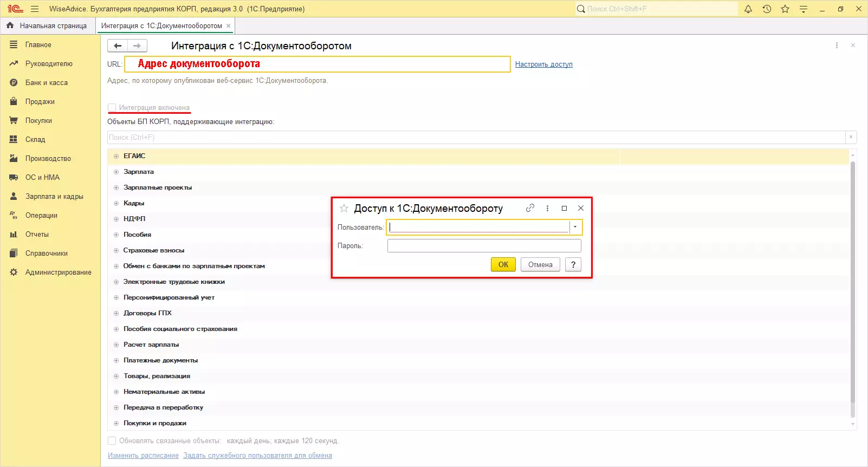Go back with the left arrow button
This screenshot has width=868, height=467.
118,46
